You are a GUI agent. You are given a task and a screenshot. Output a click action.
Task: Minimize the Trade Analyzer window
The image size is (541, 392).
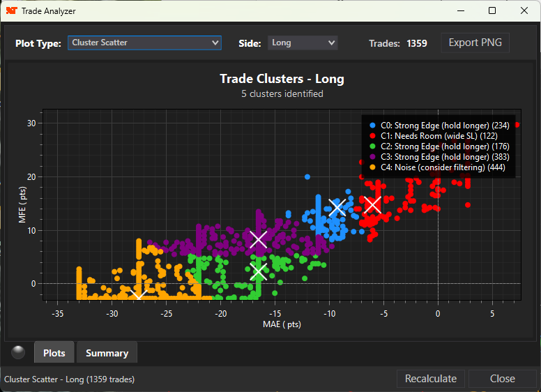coord(460,11)
